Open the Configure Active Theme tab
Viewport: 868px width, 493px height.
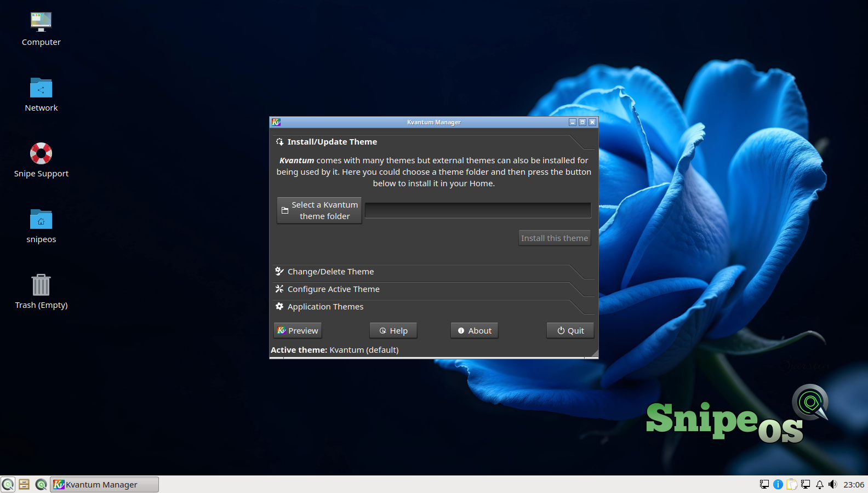[x=433, y=289]
